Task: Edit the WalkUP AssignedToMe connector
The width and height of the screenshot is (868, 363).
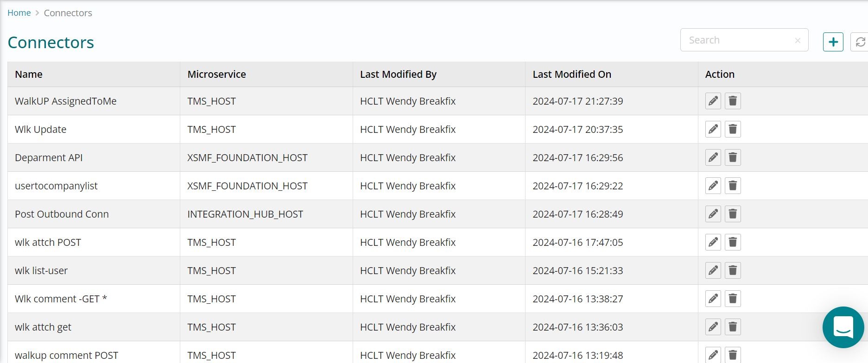Action: click(x=713, y=101)
